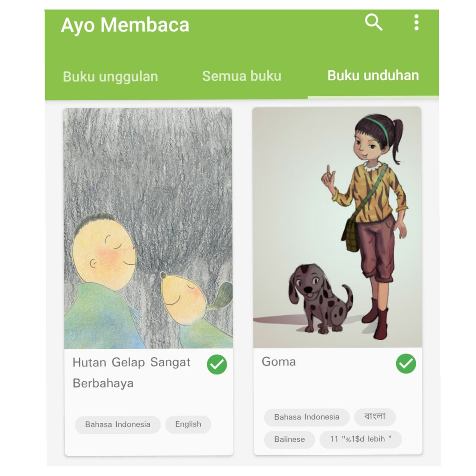Open the search magnifier icon

[374, 23]
